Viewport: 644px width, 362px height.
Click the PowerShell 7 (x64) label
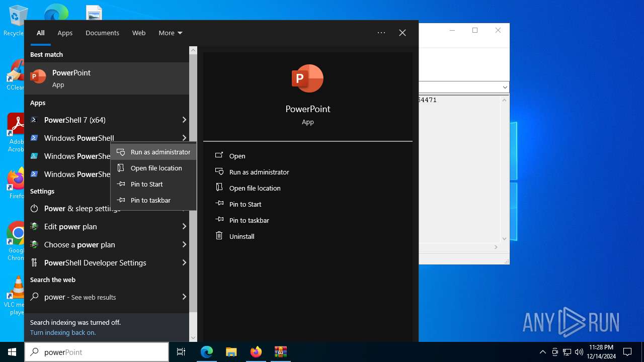[x=75, y=120]
